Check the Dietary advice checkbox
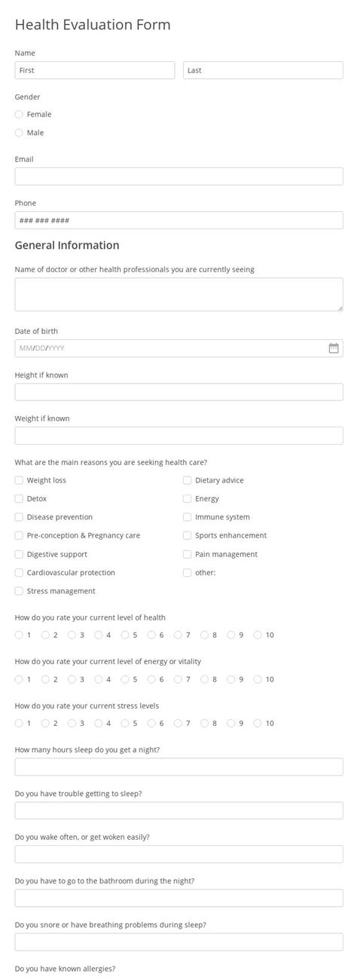Screen dimensions: 357x980 188,480
